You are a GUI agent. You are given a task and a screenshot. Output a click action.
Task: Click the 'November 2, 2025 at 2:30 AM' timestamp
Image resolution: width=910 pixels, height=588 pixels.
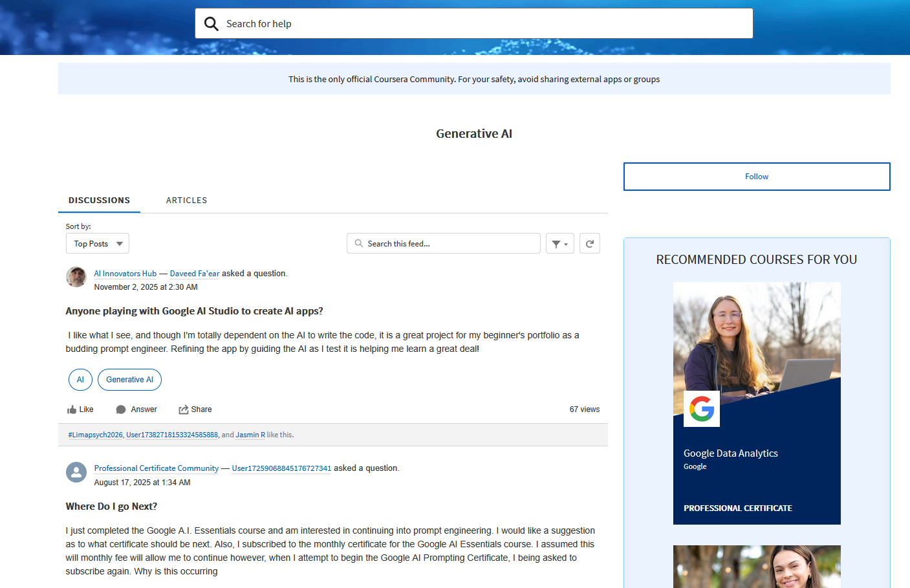[x=146, y=287]
